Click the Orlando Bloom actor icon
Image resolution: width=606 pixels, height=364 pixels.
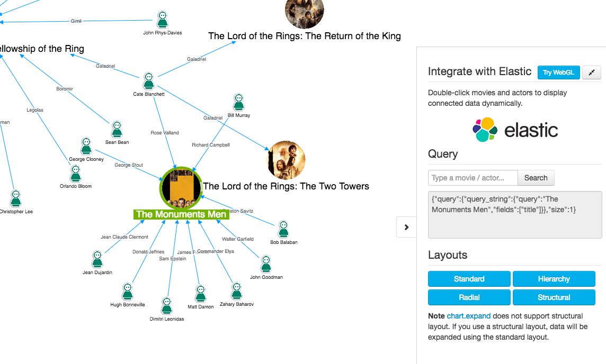coord(76,174)
